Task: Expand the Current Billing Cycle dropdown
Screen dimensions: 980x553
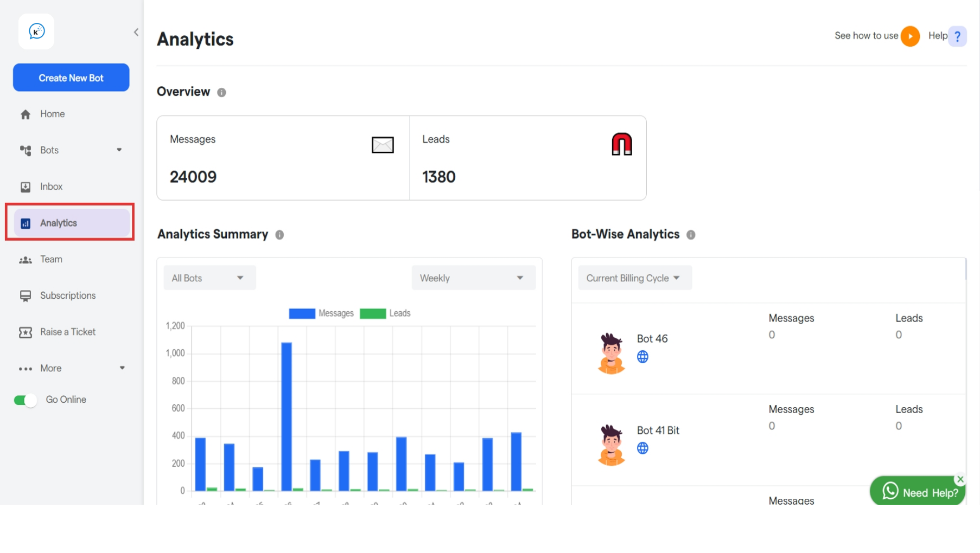Action: point(634,277)
